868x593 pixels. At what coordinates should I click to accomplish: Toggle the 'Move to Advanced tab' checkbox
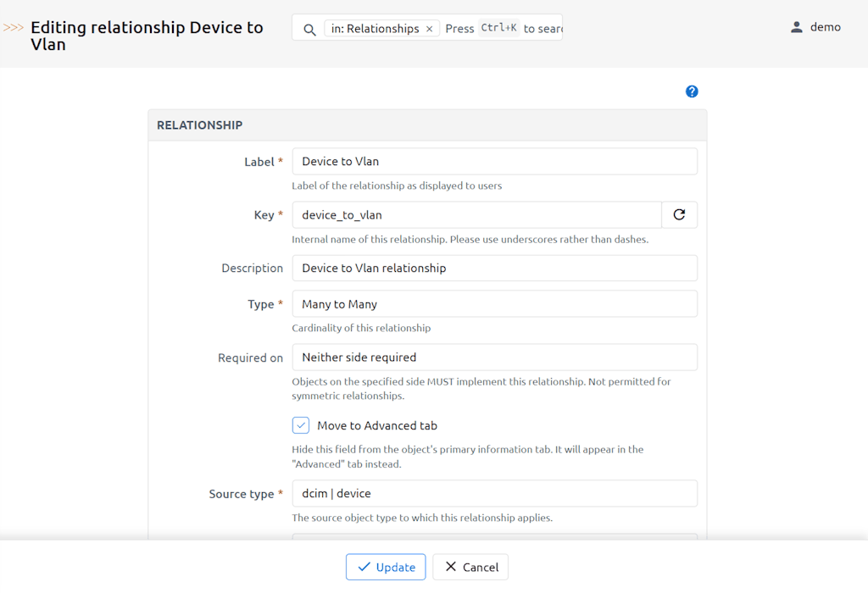click(x=301, y=425)
